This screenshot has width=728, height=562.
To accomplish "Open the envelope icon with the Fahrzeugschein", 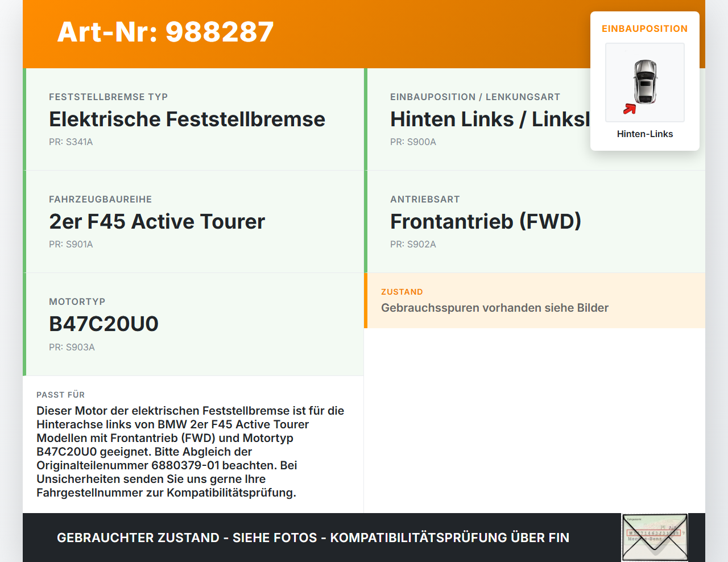I will click(654, 537).
